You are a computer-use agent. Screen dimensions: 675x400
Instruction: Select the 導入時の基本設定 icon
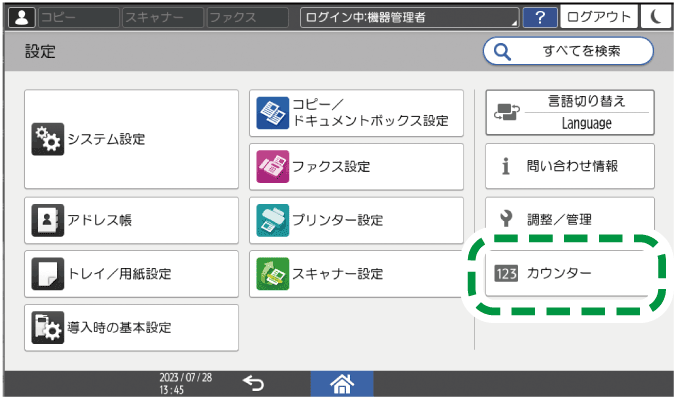47,327
